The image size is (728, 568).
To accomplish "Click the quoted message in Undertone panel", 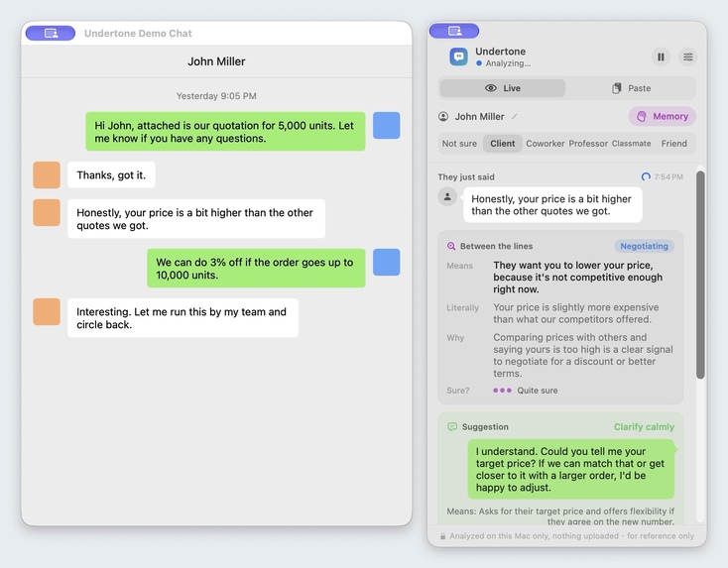I will click(552, 204).
